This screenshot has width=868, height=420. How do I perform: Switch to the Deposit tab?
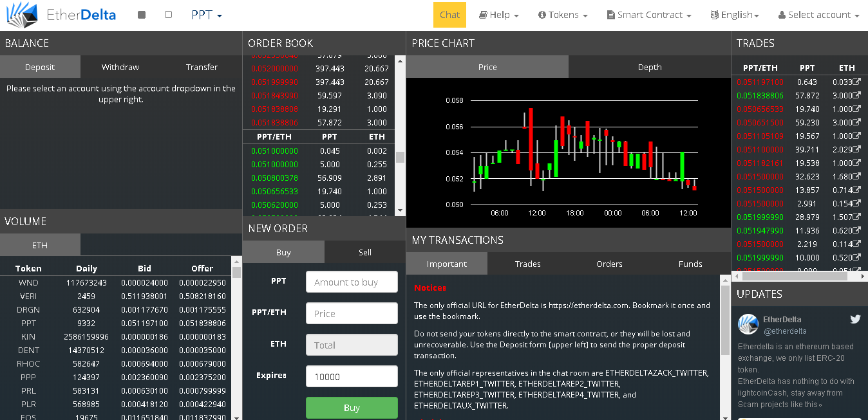tap(40, 67)
